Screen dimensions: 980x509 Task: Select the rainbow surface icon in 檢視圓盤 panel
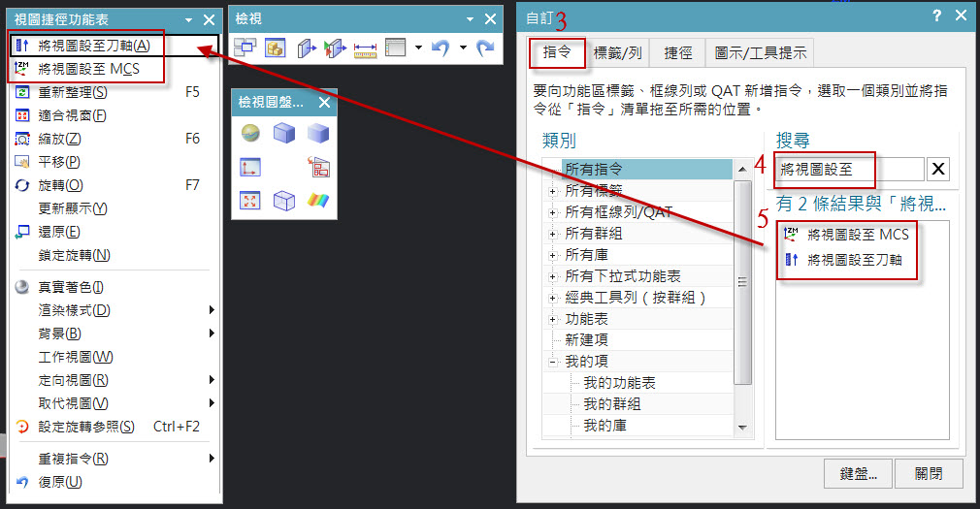(318, 201)
